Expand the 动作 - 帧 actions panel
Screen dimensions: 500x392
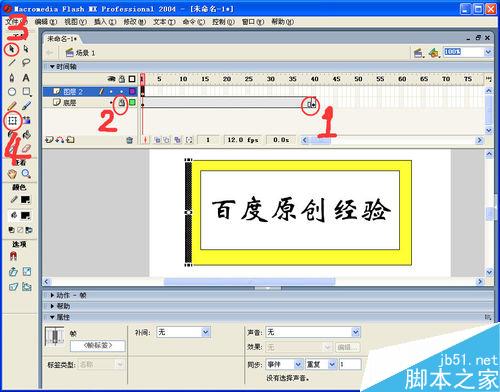pos(52,295)
